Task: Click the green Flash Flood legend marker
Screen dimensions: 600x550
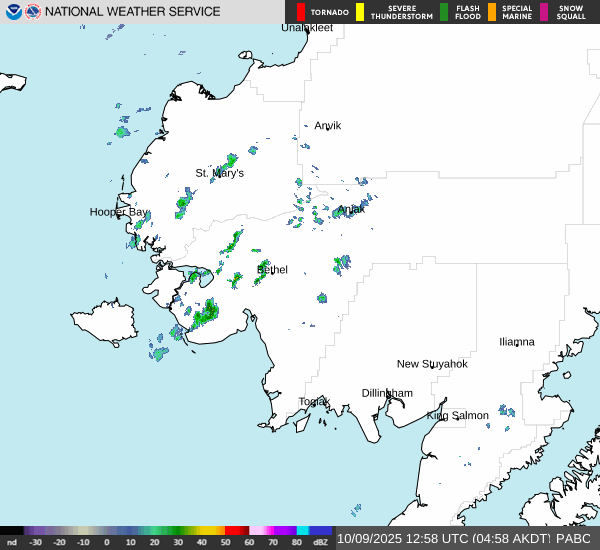Action: click(x=443, y=12)
